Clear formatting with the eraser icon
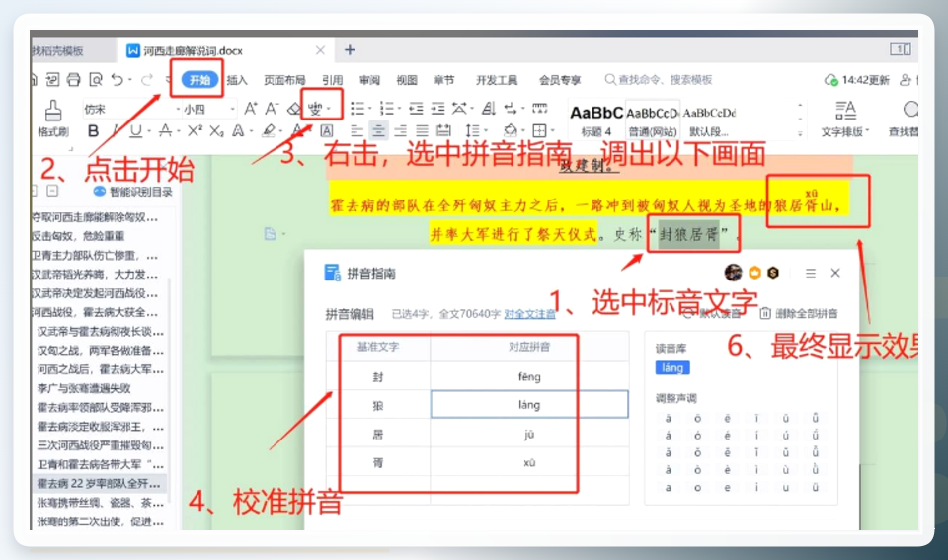Screen dimensions: 948x560 point(294,109)
